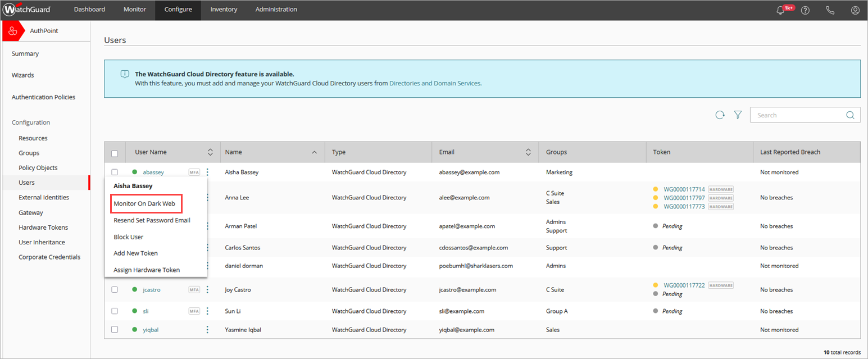Image resolution: width=868 pixels, height=359 pixels.
Task: Click the red AuthPoint service icon
Action: (x=12, y=31)
